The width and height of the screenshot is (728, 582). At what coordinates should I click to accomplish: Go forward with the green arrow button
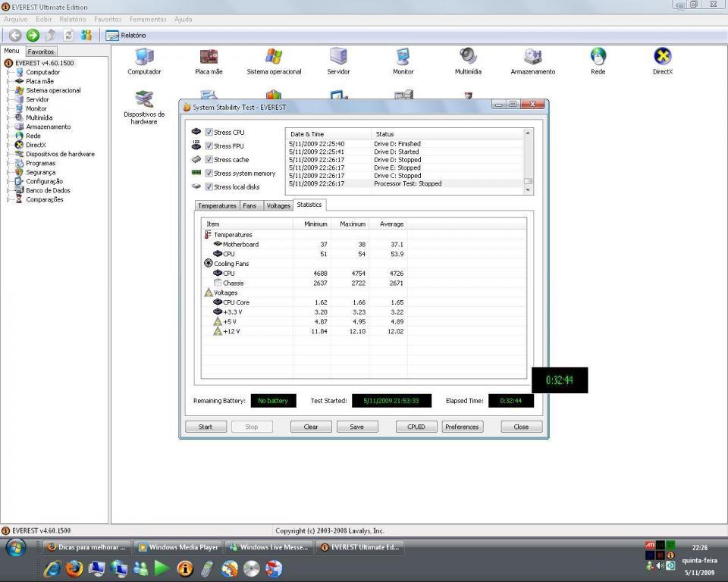(x=33, y=36)
